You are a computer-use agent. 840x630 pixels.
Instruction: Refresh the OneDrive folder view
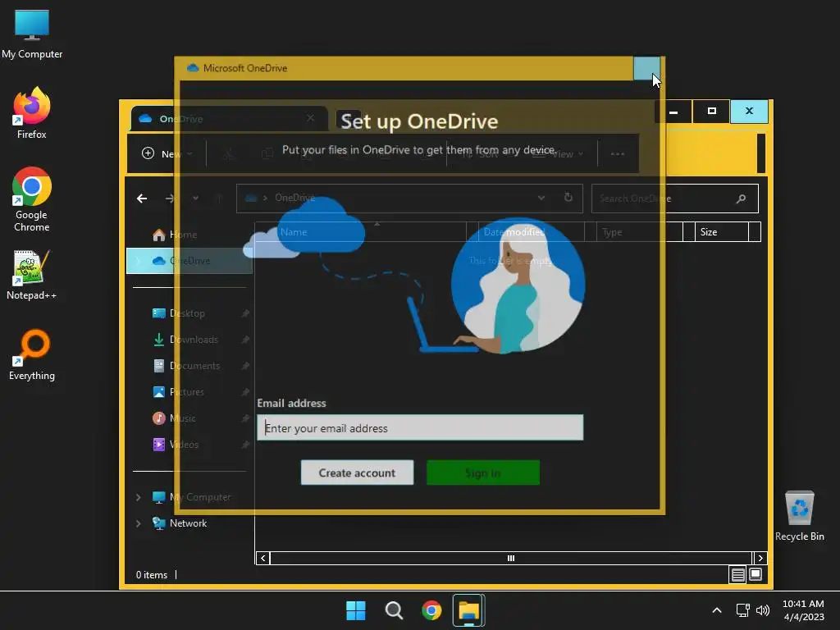568,198
